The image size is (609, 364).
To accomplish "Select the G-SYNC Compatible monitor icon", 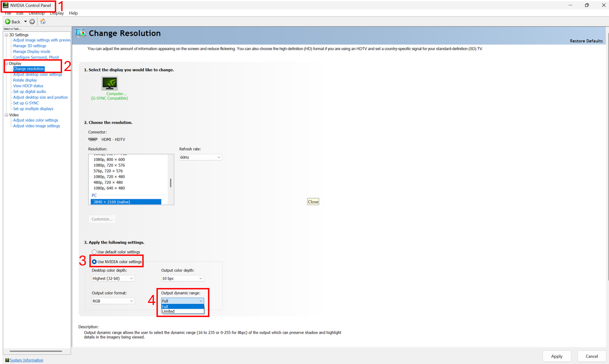I will tap(110, 83).
